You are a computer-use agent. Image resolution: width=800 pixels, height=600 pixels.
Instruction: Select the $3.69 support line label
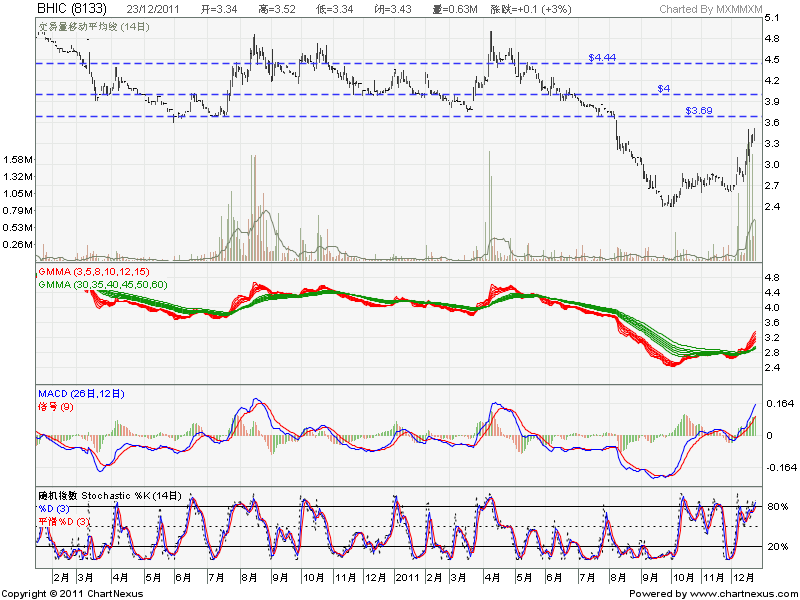(698, 110)
